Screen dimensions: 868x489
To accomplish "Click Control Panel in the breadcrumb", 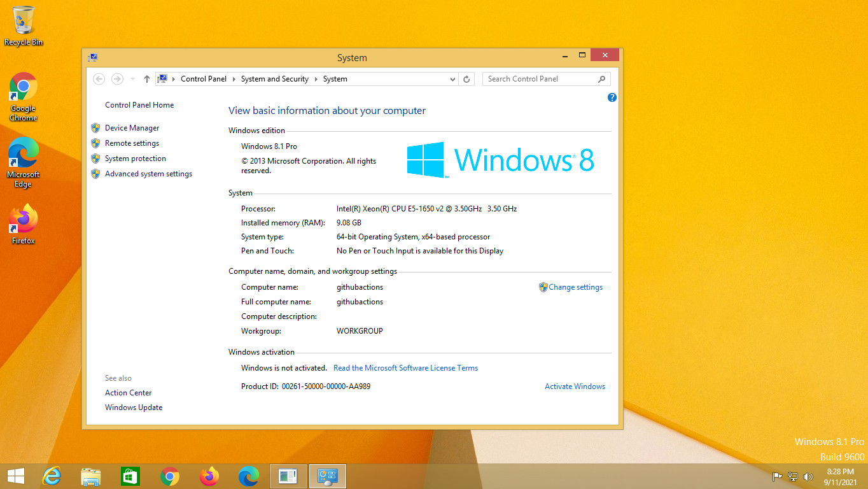I will [204, 79].
